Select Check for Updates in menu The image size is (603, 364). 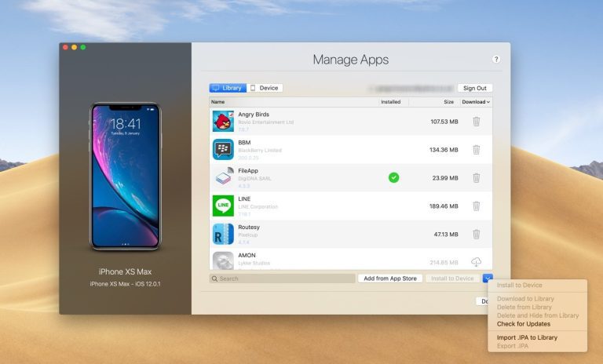tap(523, 324)
